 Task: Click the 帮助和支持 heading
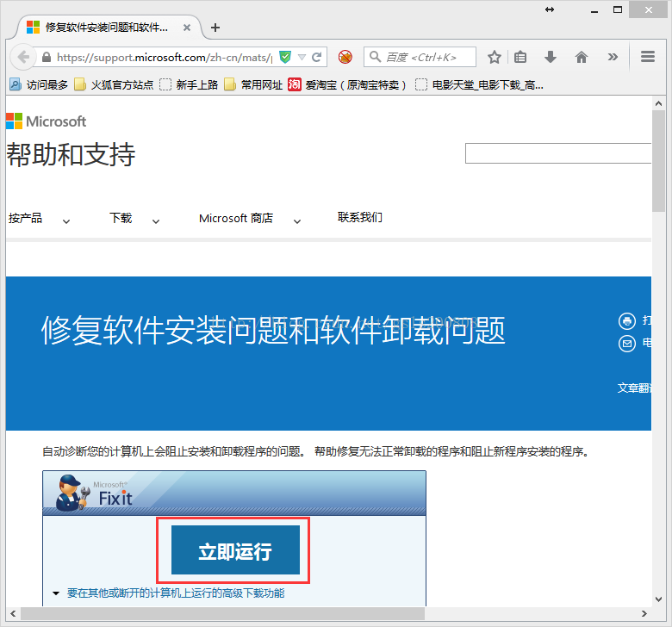coord(71,154)
